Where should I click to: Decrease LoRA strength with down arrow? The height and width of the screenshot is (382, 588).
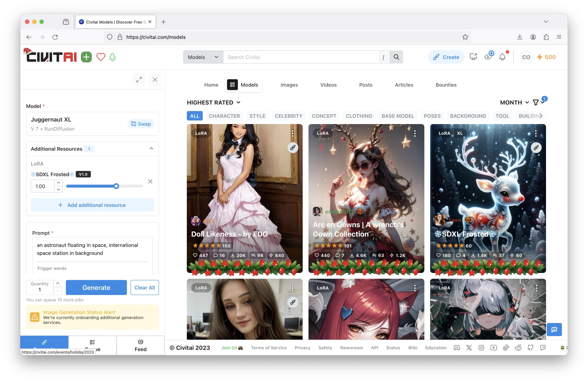[58, 189]
